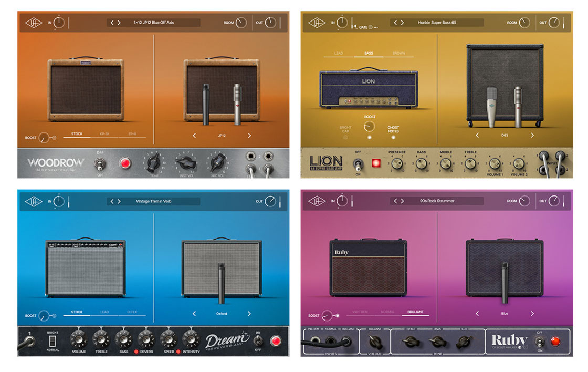Click the Honkin Super Bass 65 preset name
Image resolution: width=588 pixels, height=372 pixels.
coord(437,23)
